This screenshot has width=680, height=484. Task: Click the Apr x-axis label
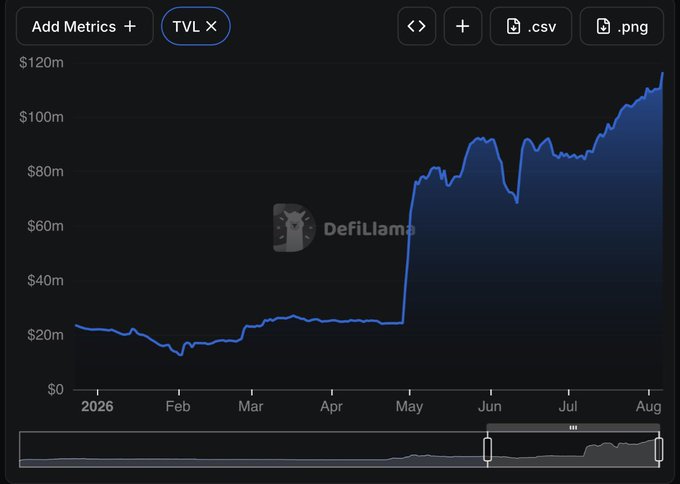coord(331,406)
